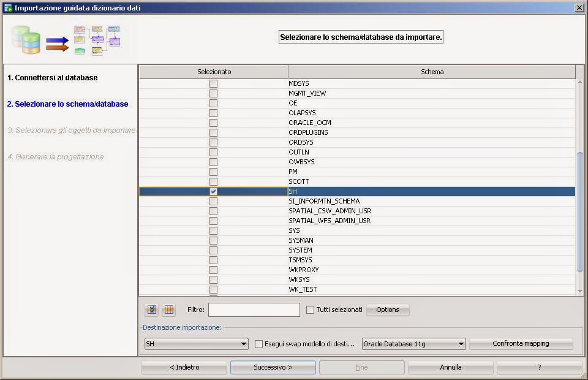Uncheck the SH schema checkbox
Screen dimensions: 588x380
[213, 191]
